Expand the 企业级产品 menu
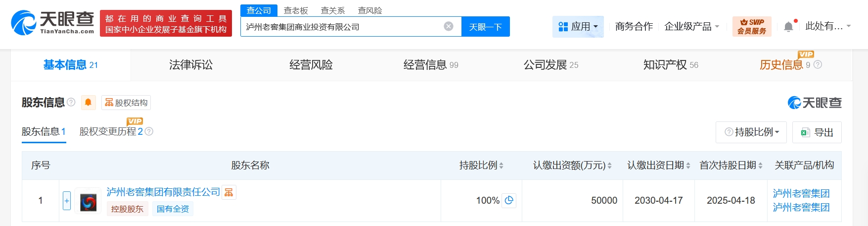The width and height of the screenshot is (868, 226). pos(691,26)
